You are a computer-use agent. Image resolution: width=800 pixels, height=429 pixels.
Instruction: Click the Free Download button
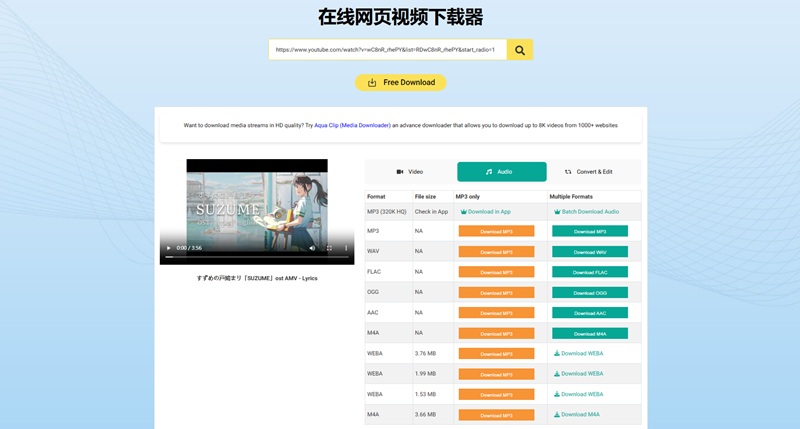click(x=401, y=83)
